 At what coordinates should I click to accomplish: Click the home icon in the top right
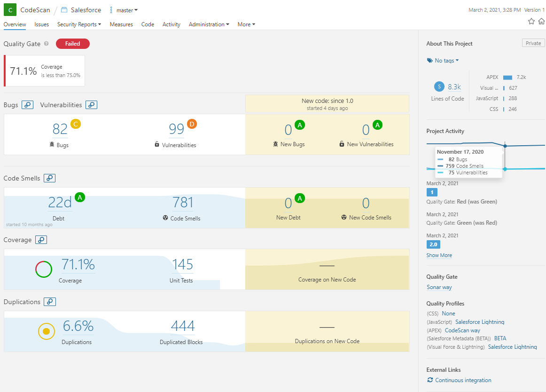tap(541, 21)
